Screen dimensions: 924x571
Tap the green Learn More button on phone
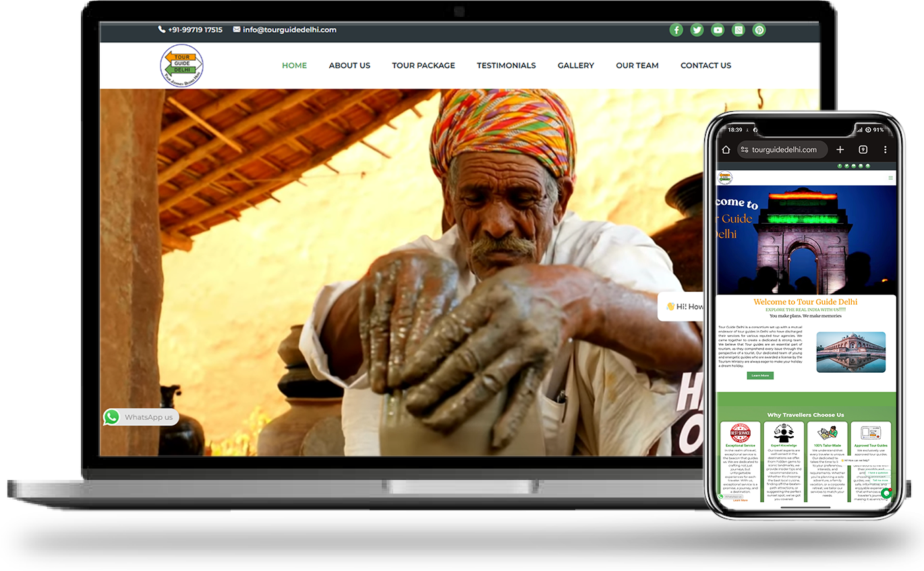click(x=760, y=375)
